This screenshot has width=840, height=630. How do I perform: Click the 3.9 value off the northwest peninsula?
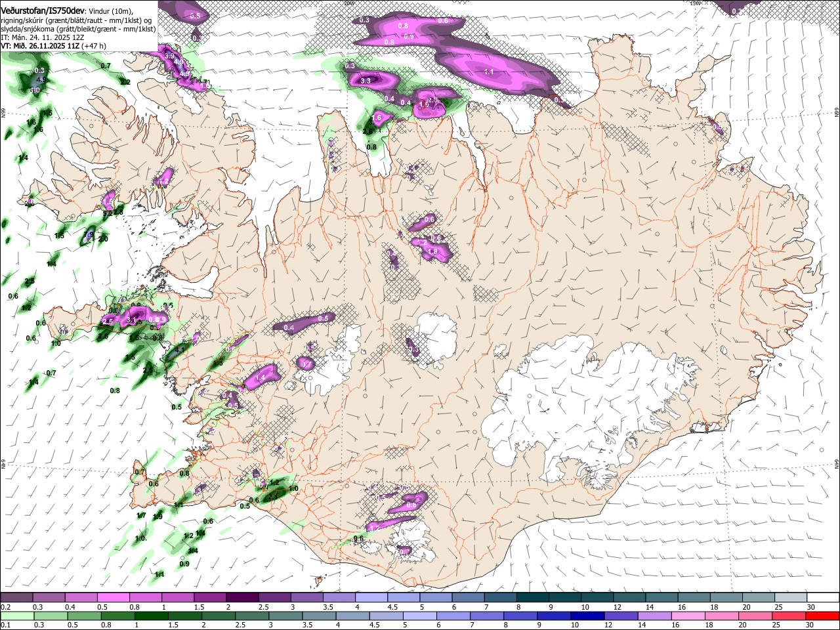(x=169, y=57)
